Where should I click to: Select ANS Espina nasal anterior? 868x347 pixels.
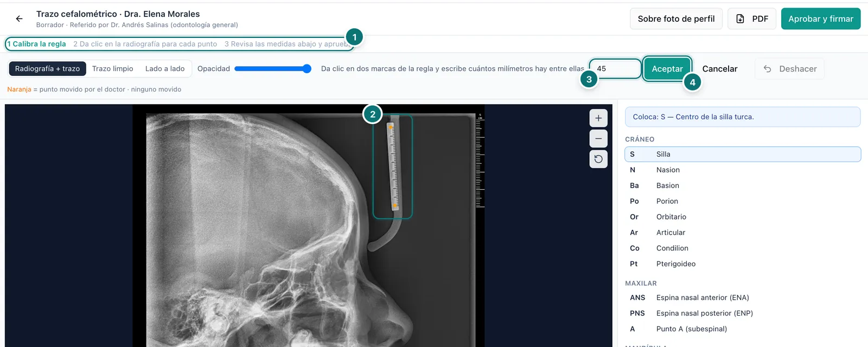coord(743,298)
